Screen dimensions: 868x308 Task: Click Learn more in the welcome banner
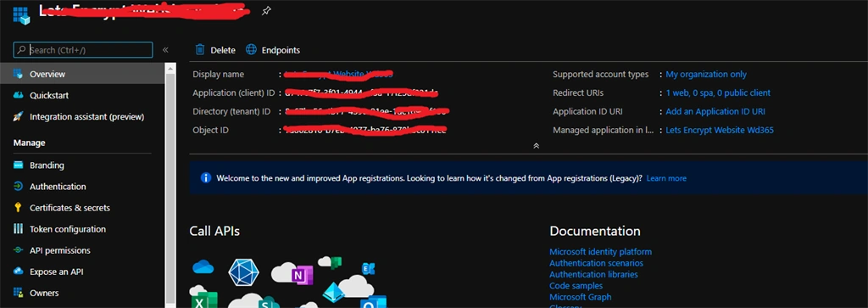coord(666,178)
